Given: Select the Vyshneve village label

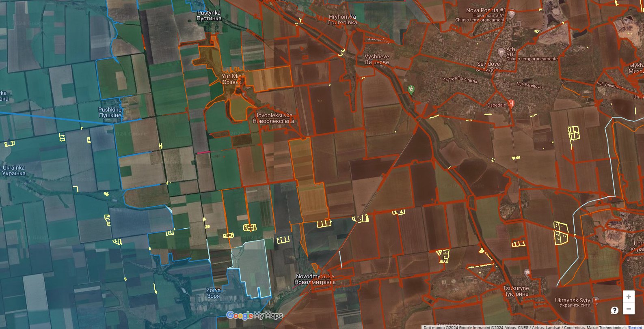Looking at the screenshot, I should click(x=377, y=59).
